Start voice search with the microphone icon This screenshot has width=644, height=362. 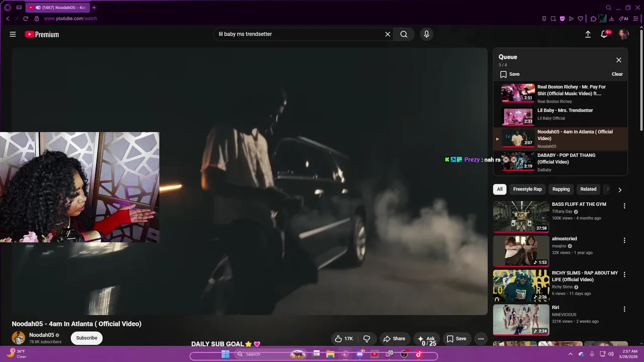[427, 34]
